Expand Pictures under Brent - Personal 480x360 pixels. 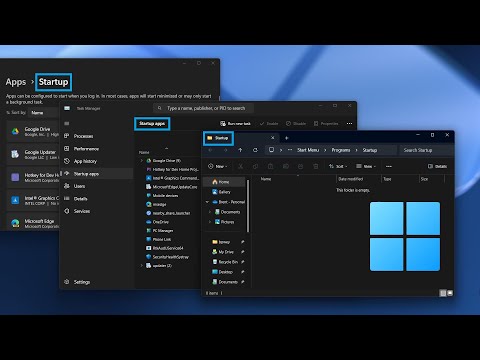point(210,222)
